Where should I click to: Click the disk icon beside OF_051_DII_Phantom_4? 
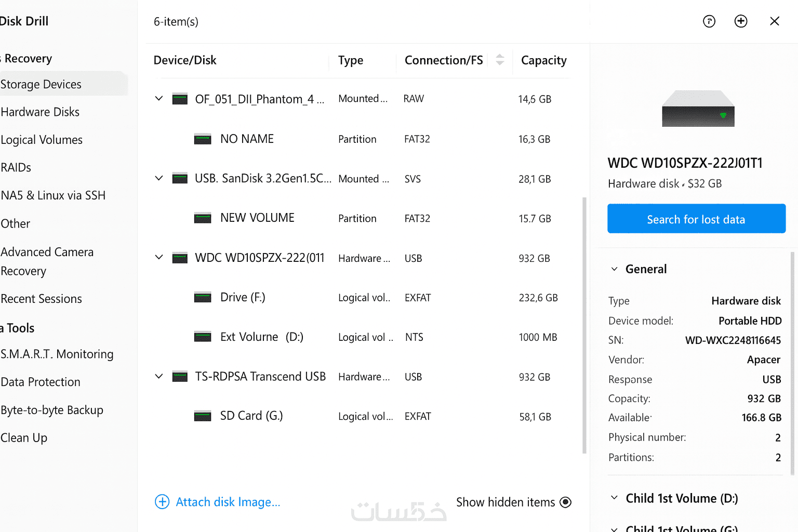[x=180, y=99]
